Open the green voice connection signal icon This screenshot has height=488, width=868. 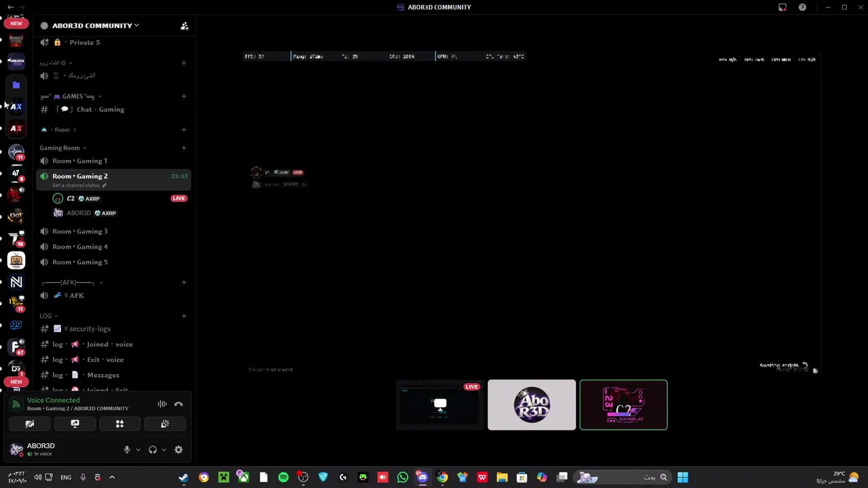click(16, 404)
